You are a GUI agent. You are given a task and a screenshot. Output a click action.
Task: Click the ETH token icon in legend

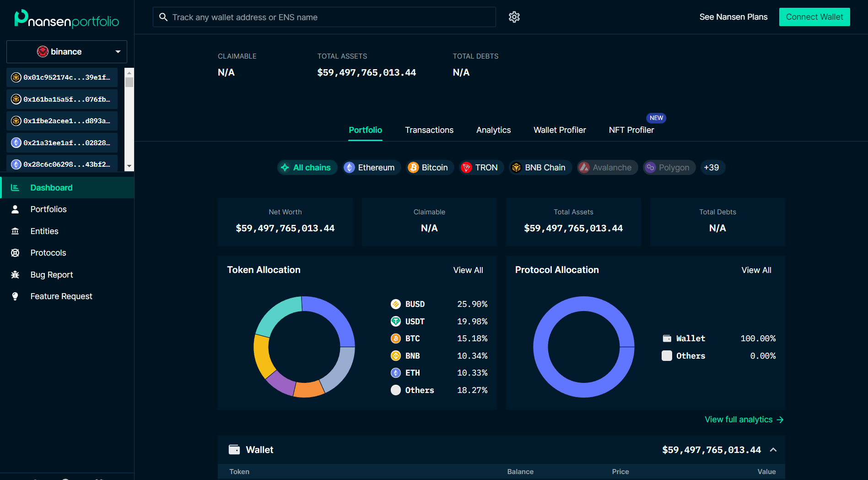[x=396, y=373]
